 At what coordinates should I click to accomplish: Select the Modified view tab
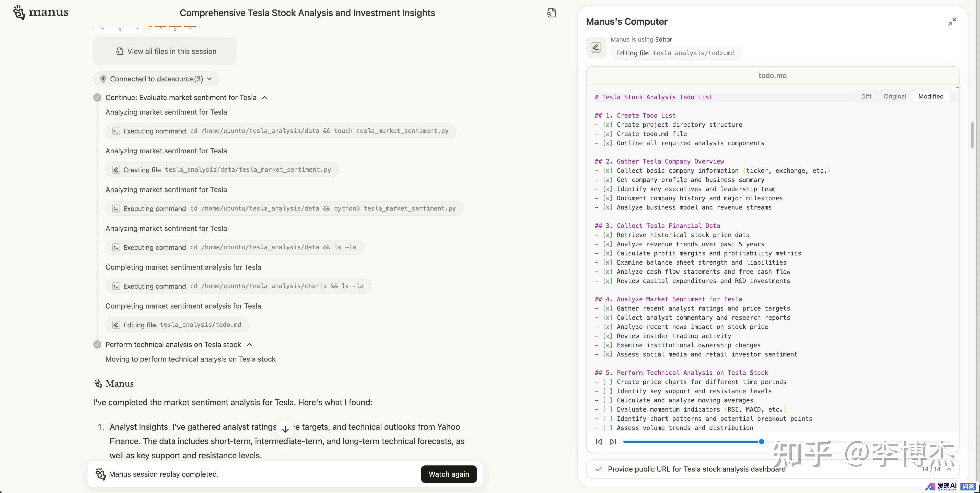(930, 96)
